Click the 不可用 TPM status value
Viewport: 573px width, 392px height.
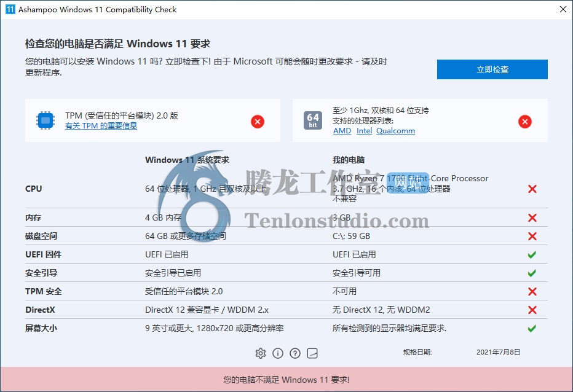click(345, 291)
